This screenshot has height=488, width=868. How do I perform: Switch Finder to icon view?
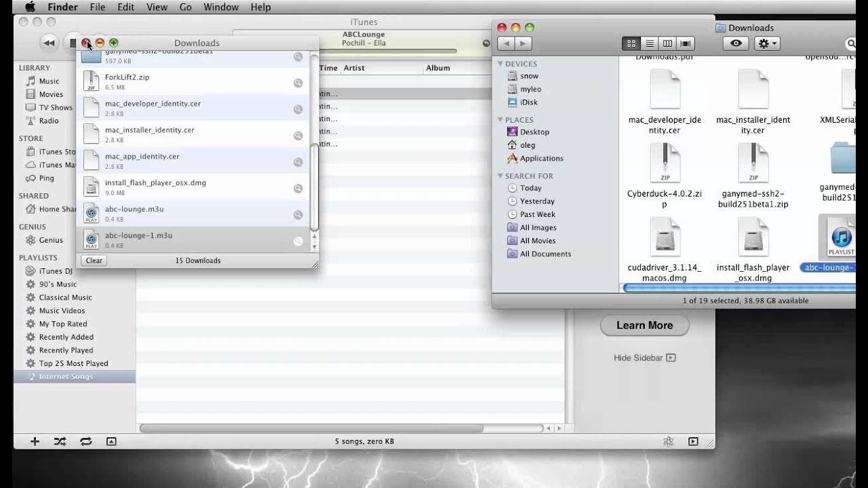point(631,43)
